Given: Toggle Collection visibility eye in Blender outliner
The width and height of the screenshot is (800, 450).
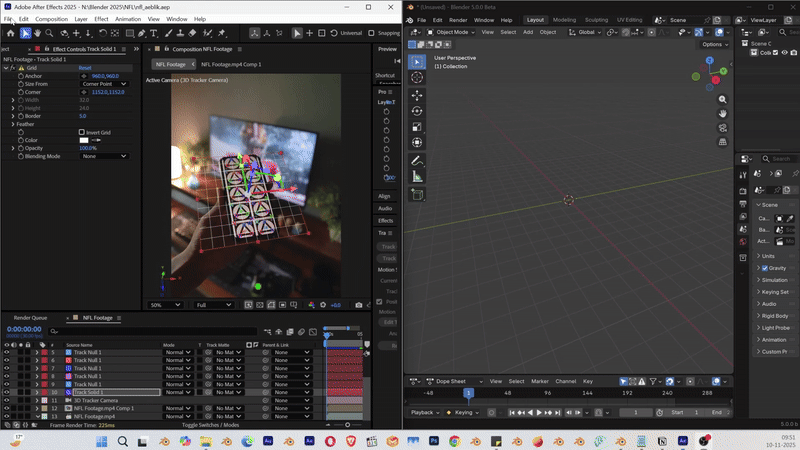Looking at the screenshot, I should pyautogui.click(x=785, y=53).
